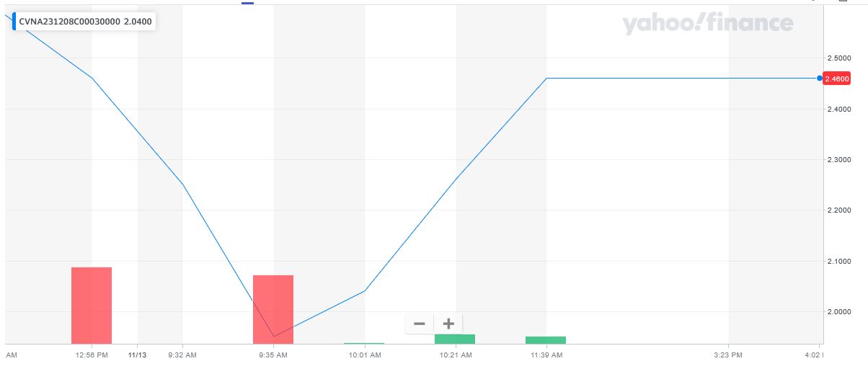Click the blue endpoint dot on price line
This screenshot has width=868, height=369.
[x=820, y=78]
